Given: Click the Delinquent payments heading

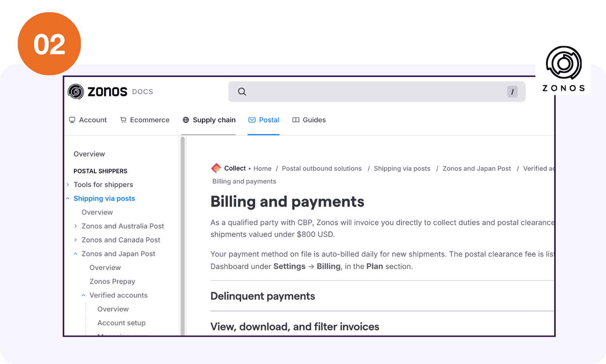Looking at the screenshot, I should coord(263,296).
